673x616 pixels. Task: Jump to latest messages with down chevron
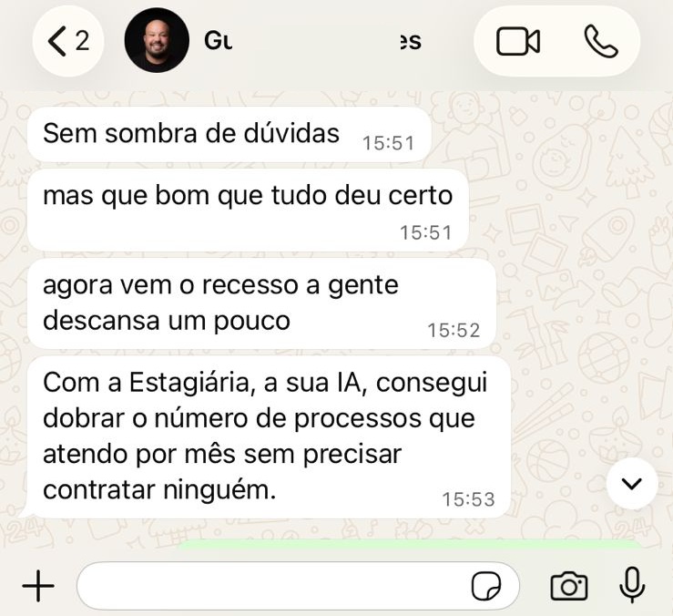pyautogui.click(x=632, y=484)
